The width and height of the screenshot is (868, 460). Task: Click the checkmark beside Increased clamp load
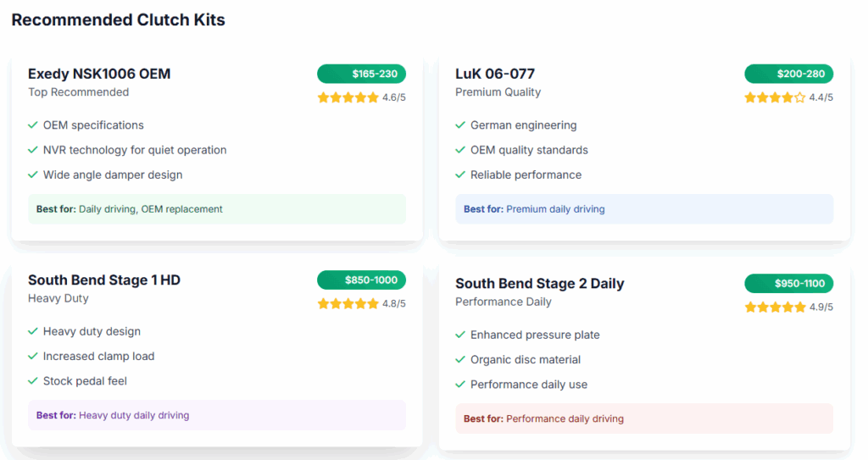click(33, 357)
